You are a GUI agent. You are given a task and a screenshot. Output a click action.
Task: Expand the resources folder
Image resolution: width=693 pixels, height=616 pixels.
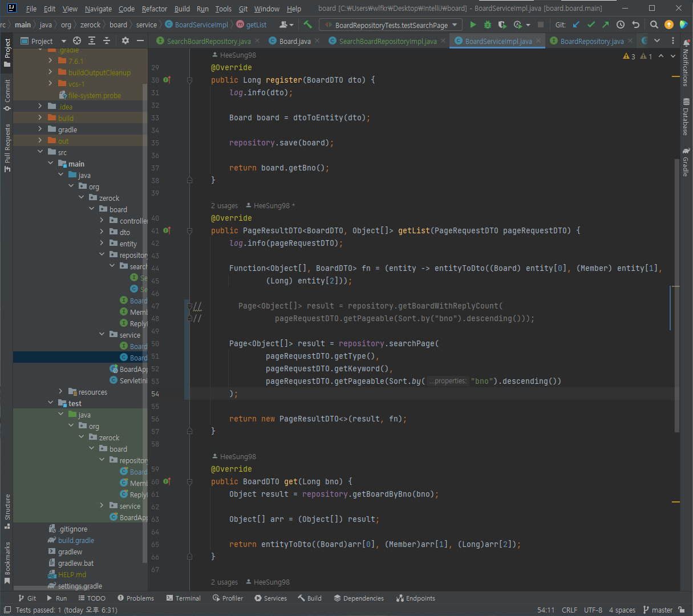(60, 392)
